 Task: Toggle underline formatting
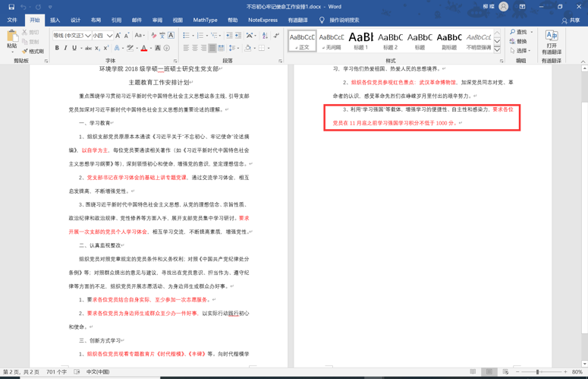74,48
